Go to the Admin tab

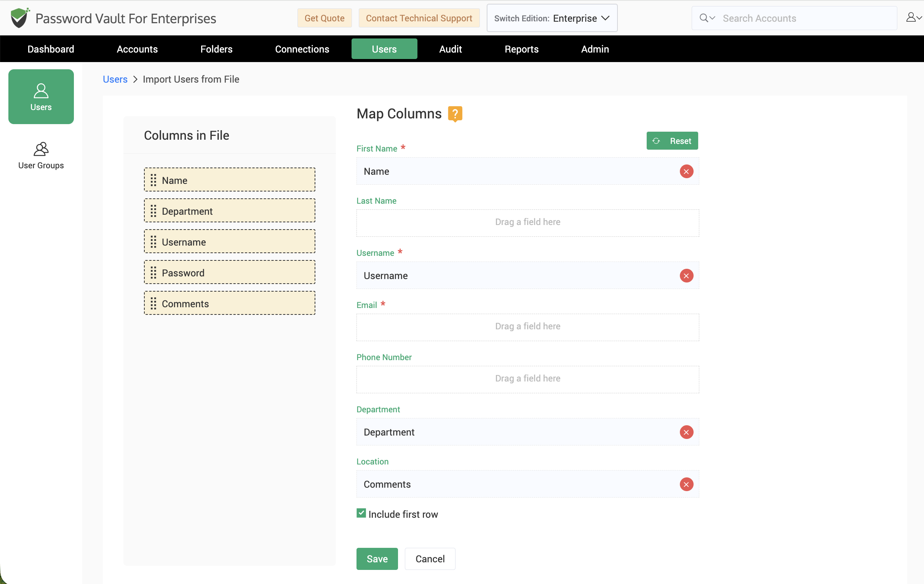[x=595, y=49]
